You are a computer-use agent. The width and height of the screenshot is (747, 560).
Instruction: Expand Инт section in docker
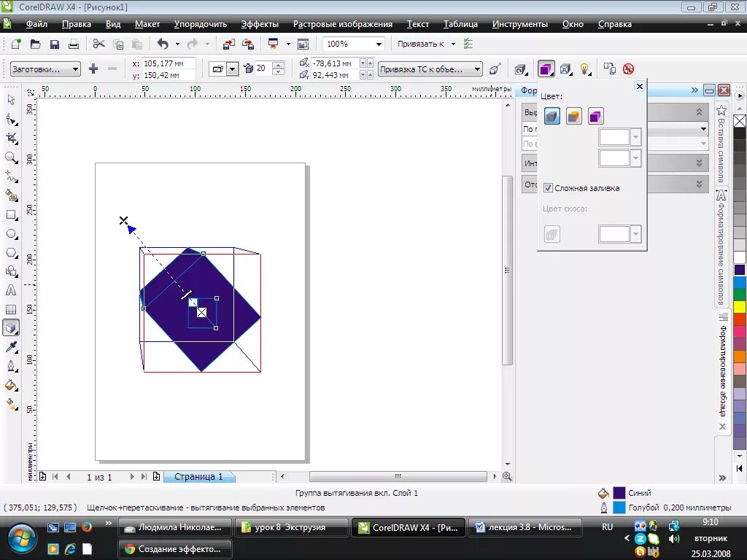click(699, 163)
